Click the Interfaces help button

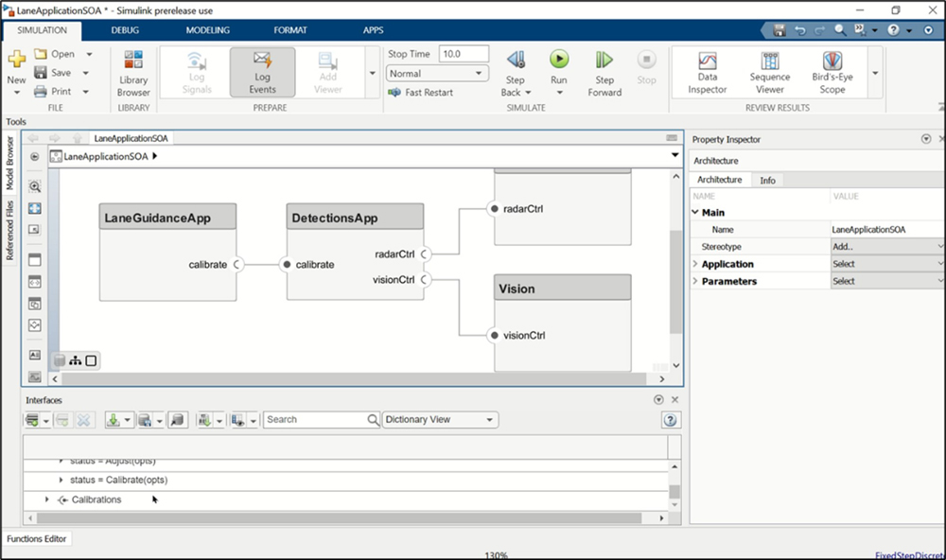pyautogui.click(x=671, y=420)
